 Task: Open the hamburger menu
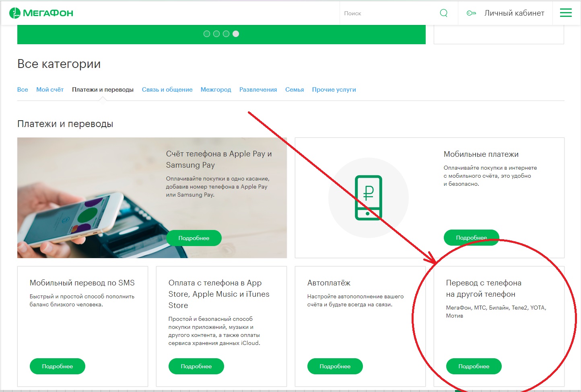[566, 13]
